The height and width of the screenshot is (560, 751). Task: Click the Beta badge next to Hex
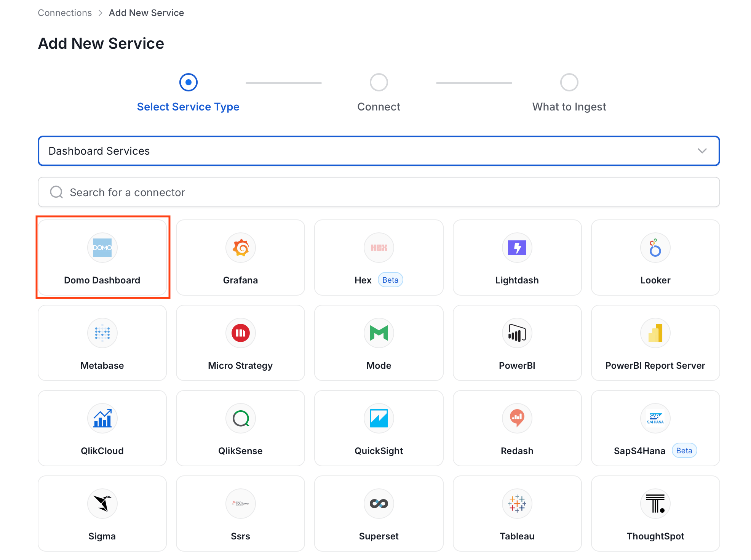[390, 280]
